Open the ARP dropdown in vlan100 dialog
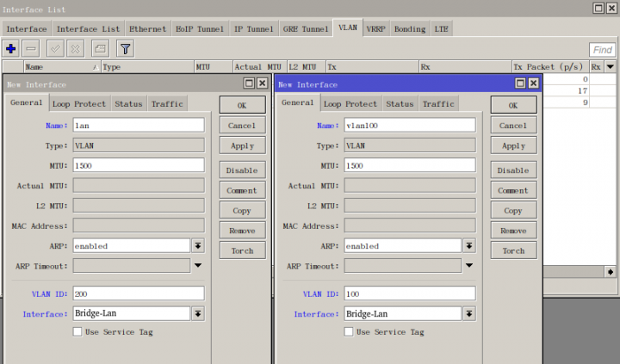The image size is (620, 364). click(x=468, y=245)
